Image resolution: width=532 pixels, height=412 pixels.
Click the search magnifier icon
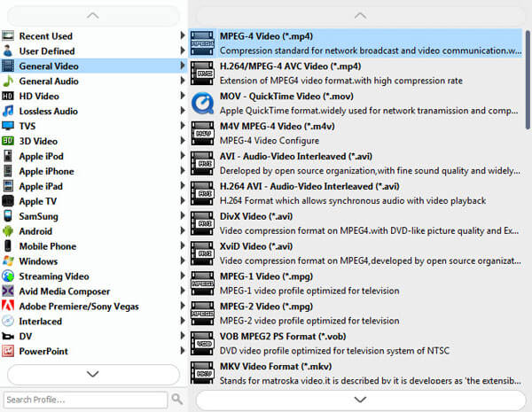176,399
